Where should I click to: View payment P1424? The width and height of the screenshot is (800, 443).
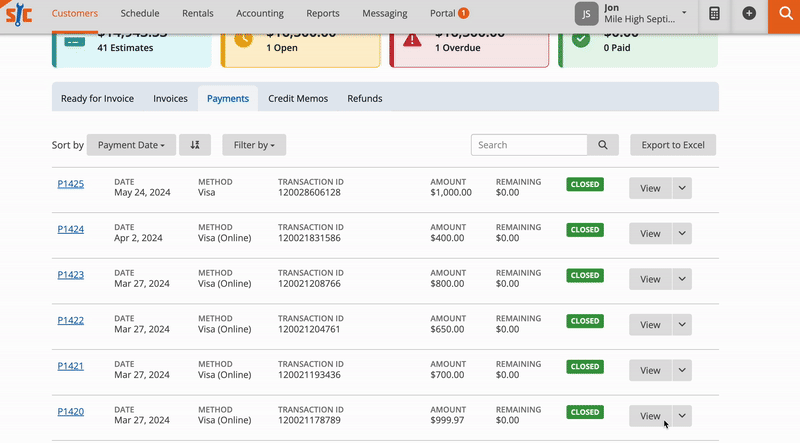click(650, 233)
